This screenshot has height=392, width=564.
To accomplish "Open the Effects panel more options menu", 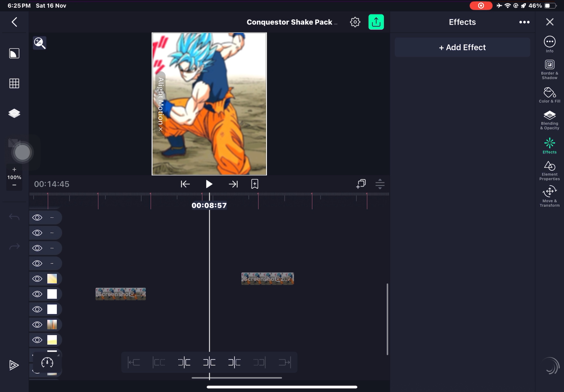I will tap(524, 22).
